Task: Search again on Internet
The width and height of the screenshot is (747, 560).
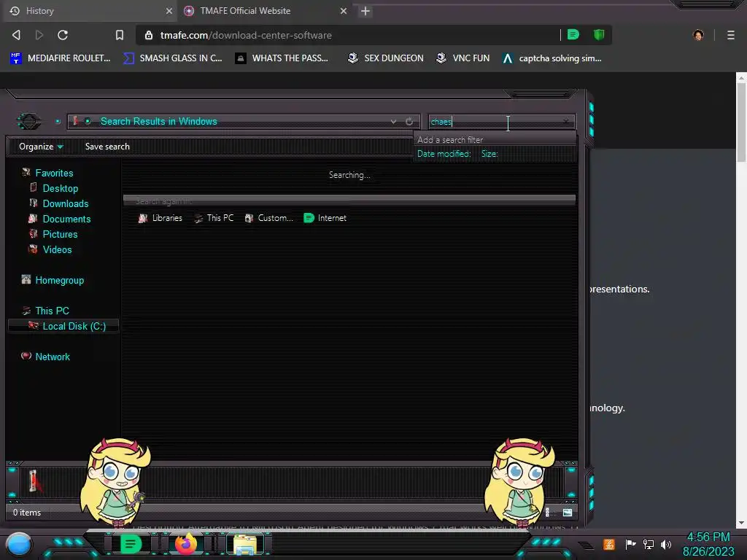Action: [x=325, y=217]
